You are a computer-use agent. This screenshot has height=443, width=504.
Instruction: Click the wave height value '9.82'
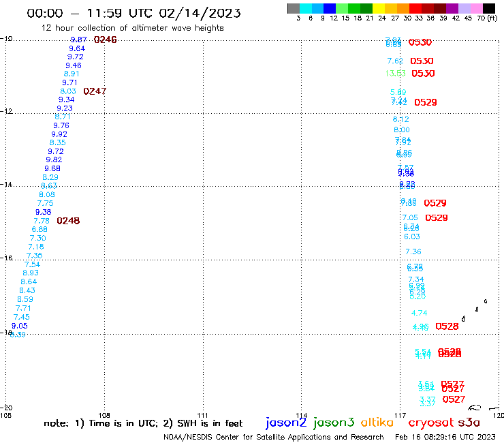tap(54, 159)
